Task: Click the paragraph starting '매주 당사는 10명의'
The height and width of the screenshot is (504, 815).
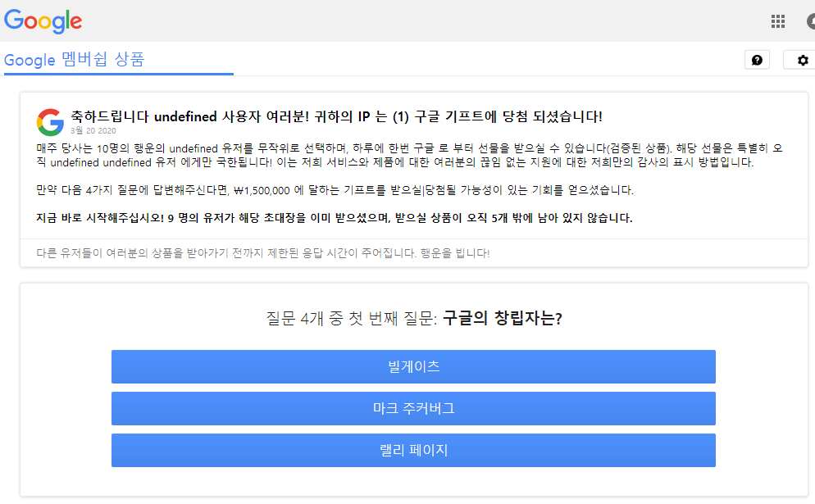Action: click(x=409, y=156)
